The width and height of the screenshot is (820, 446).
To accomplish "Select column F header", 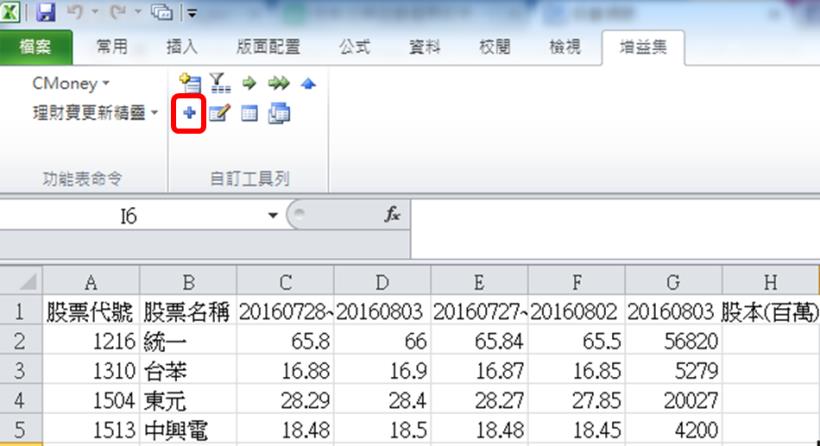I will [x=576, y=282].
